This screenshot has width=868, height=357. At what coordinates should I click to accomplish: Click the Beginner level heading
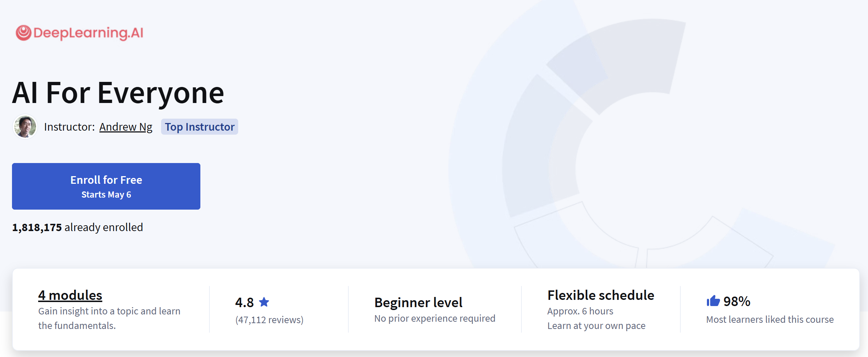pyautogui.click(x=418, y=302)
